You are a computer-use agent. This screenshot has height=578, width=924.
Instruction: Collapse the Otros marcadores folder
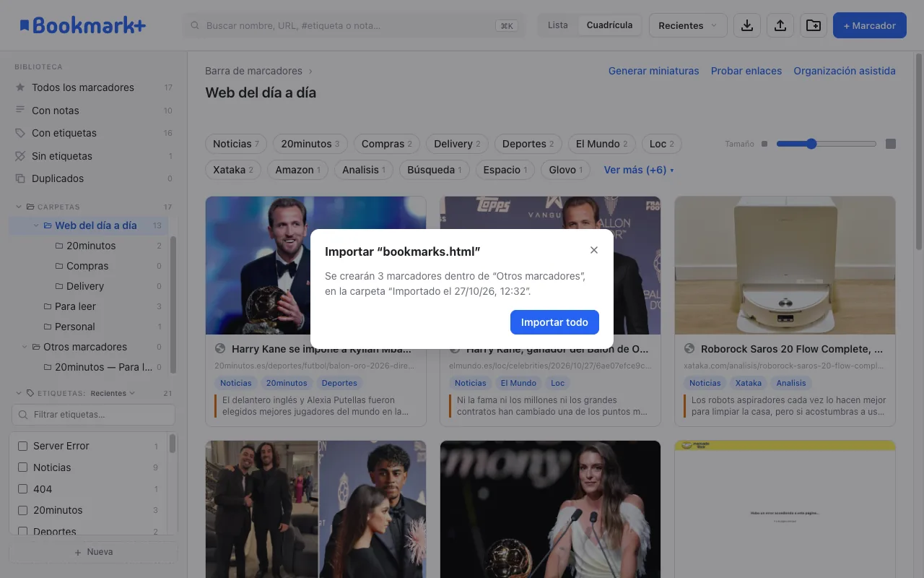pyautogui.click(x=25, y=347)
